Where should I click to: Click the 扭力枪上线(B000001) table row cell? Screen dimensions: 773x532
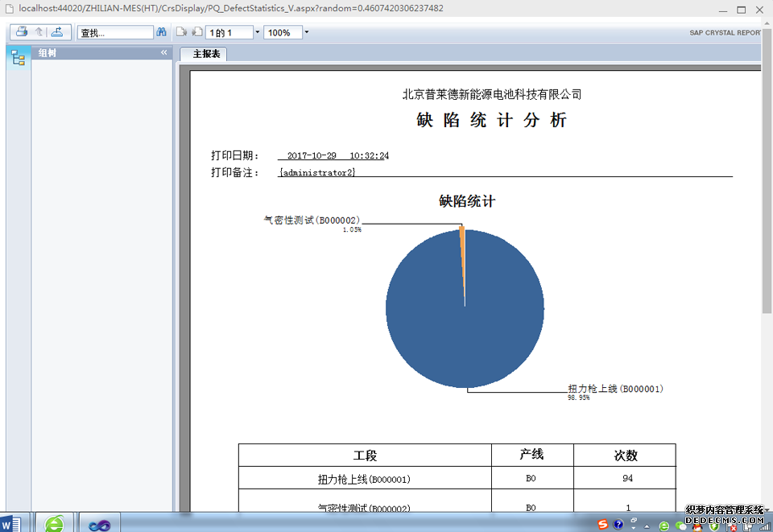point(364,479)
